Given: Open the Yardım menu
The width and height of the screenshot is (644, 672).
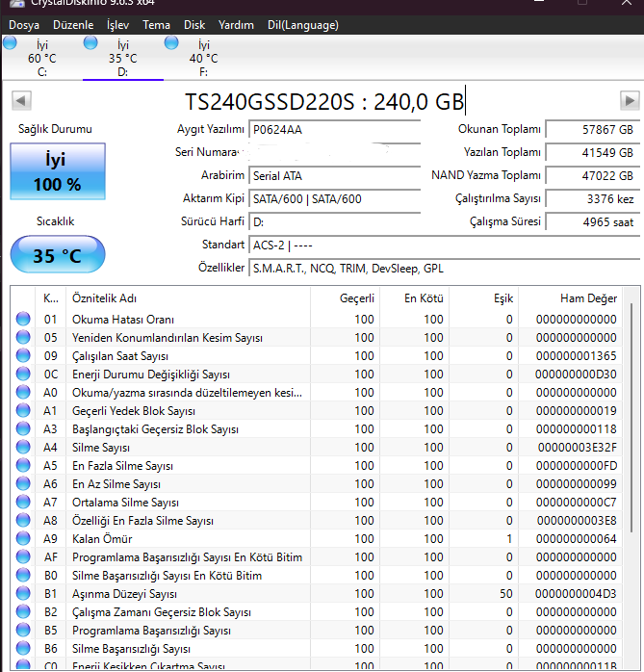Looking at the screenshot, I should 236,25.
